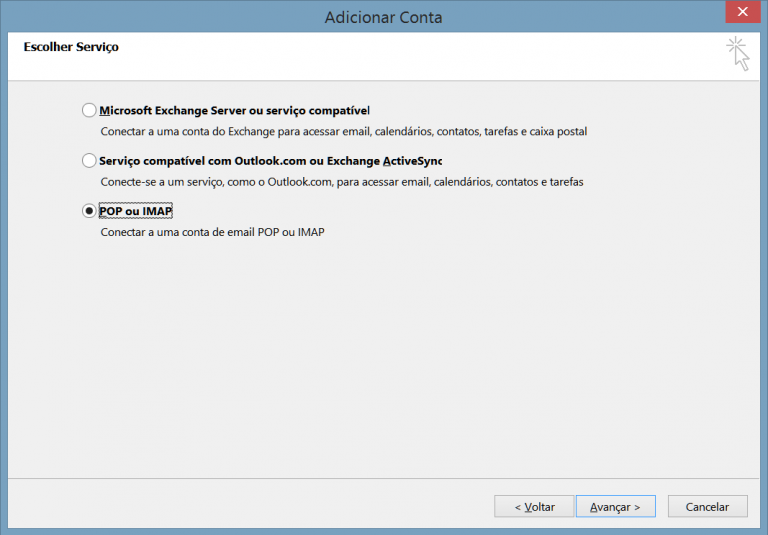Select the POP ou IMAP radio button

(x=90, y=211)
